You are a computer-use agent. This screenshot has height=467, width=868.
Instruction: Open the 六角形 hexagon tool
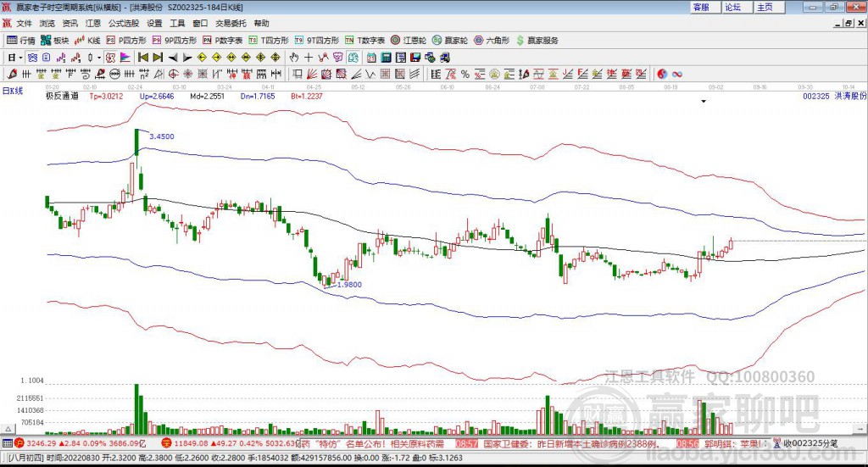(x=492, y=41)
